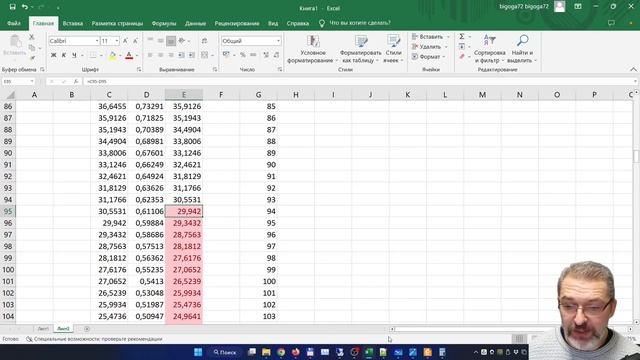Click the Undo arrow icon

tap(25, 7)
